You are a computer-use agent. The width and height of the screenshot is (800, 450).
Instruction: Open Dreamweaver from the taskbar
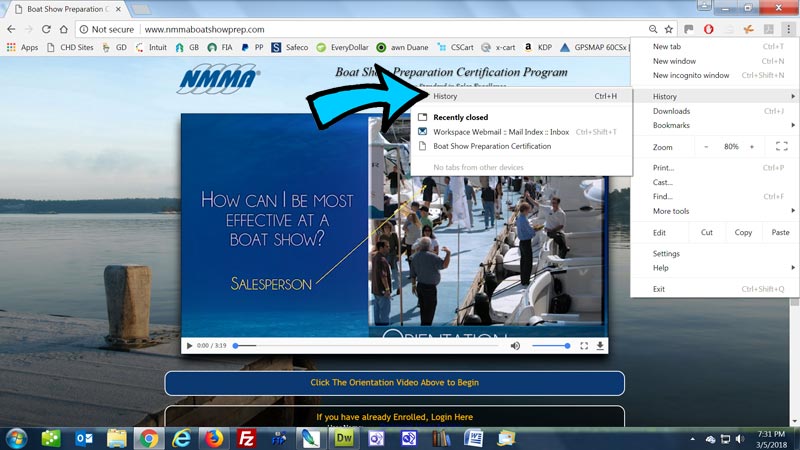coord(344,438)
